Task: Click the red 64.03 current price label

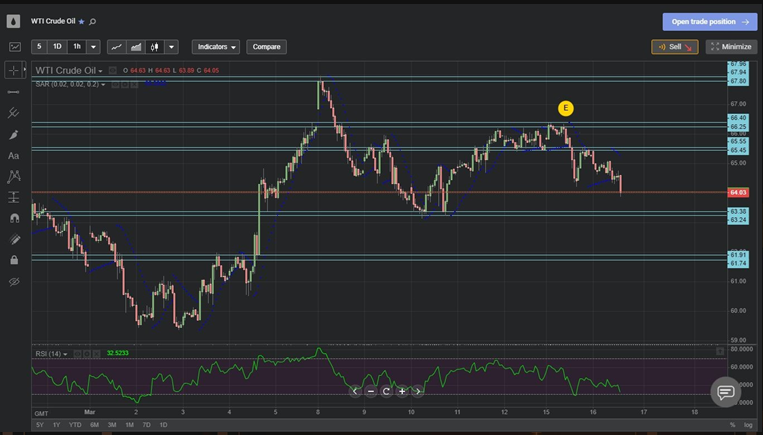Action: click(x=738, y=193)
